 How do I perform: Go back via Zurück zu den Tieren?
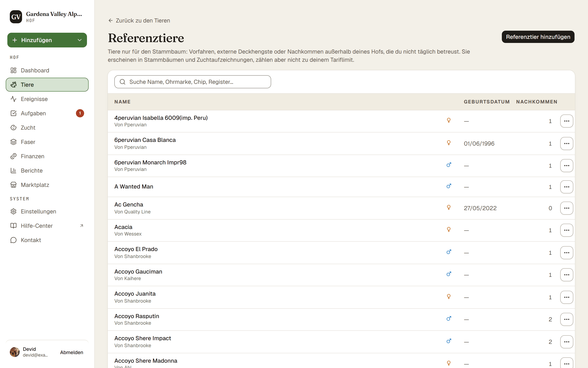(x=139, y=20)
